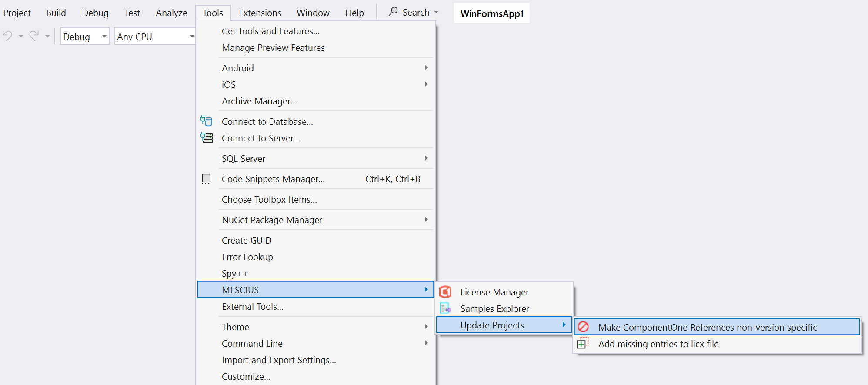Click the Redo arrow icon

click(34, 36)
